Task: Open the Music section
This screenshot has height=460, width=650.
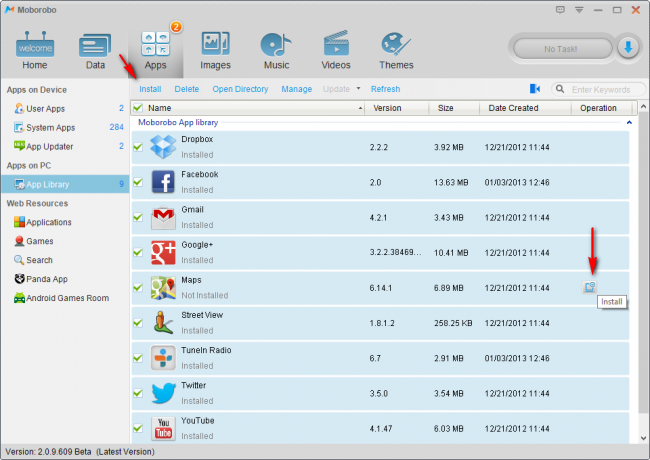Action: (x=275, y=50)
